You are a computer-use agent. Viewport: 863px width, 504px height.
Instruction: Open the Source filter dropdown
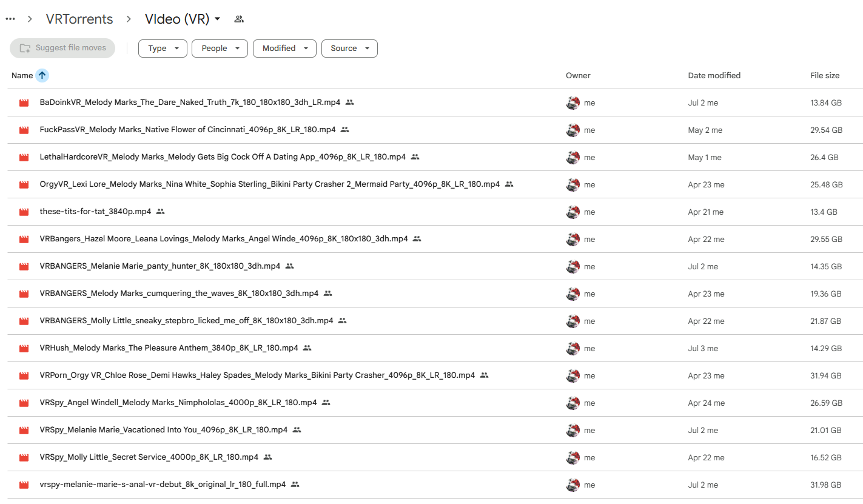(x=349, y=49)
